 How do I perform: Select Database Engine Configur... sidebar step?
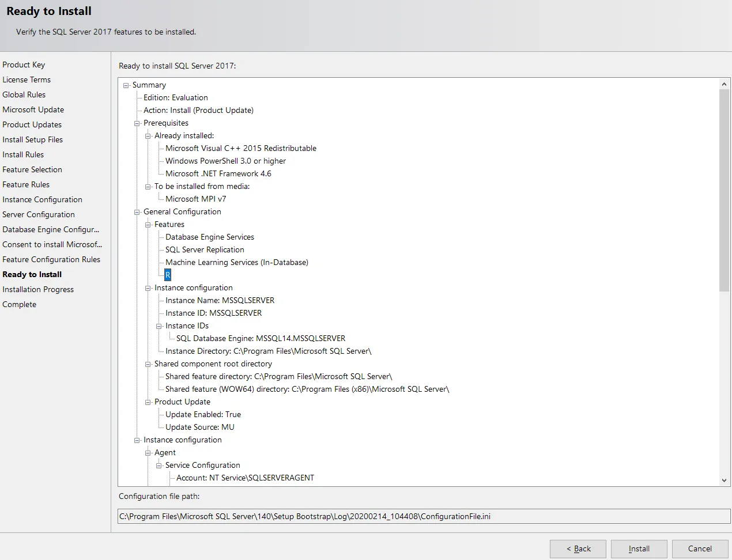click(51, 229)
